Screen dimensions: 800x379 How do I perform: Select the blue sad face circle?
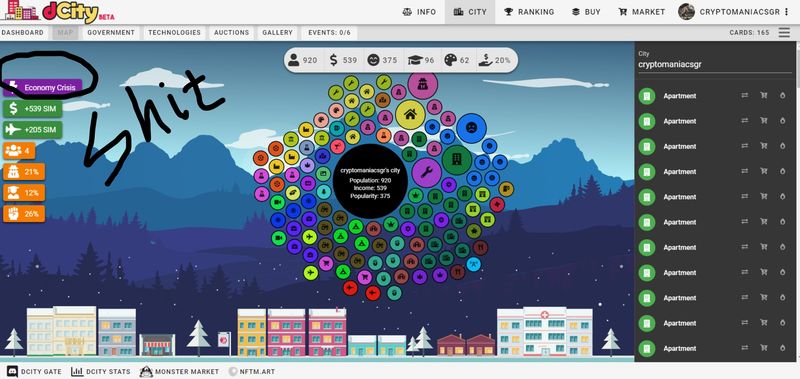471,128
